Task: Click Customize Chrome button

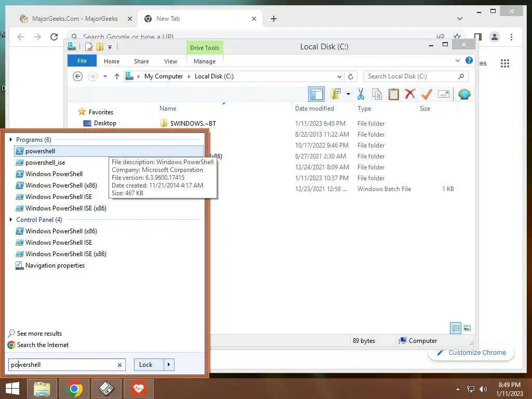Action: [x=471, y=353]
